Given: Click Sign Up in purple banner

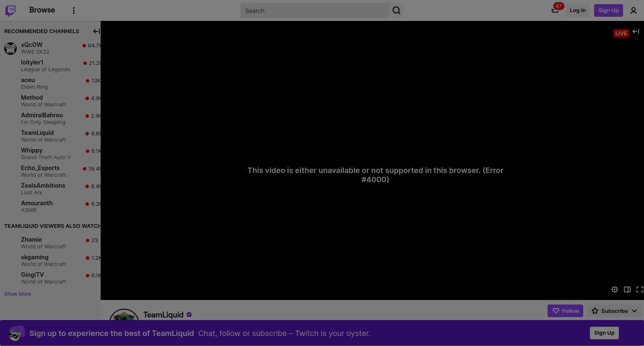Looking at the screenshot, I should point(604,333).
